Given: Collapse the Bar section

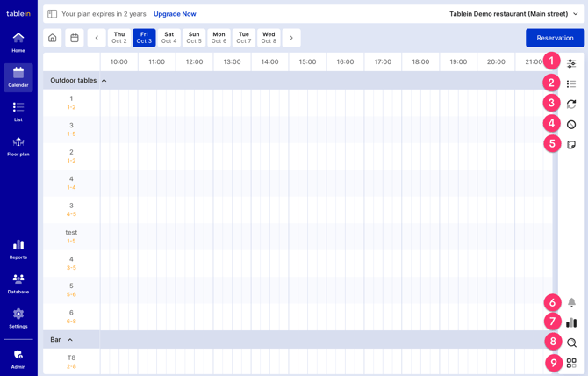Looking at the screenshot, I should point(70,340).
